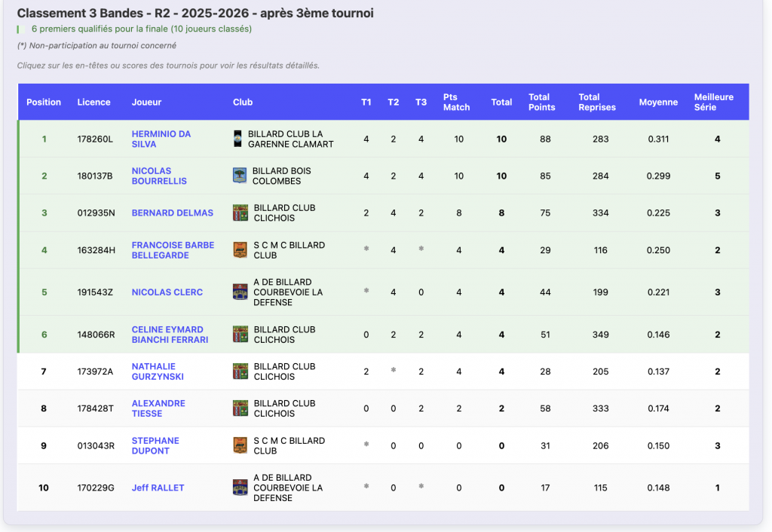
Task: Click club logo in Alexandre Tiesse row
Action: click(x=240, y=408)
